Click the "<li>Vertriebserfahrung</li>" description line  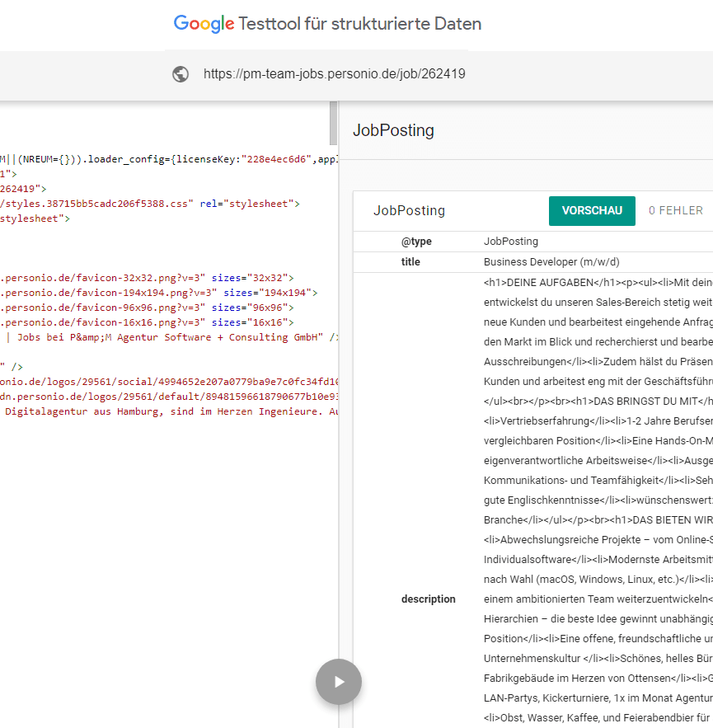[x=598, y=421]
